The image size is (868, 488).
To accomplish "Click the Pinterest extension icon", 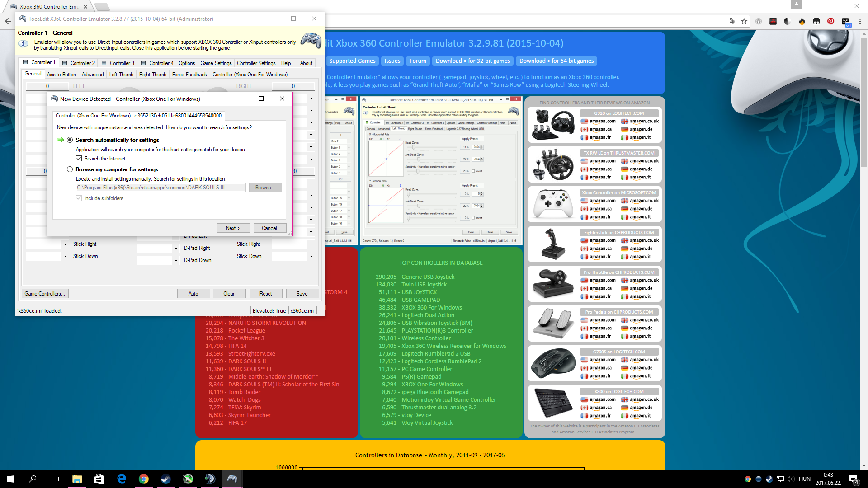I will pos(830,21).
